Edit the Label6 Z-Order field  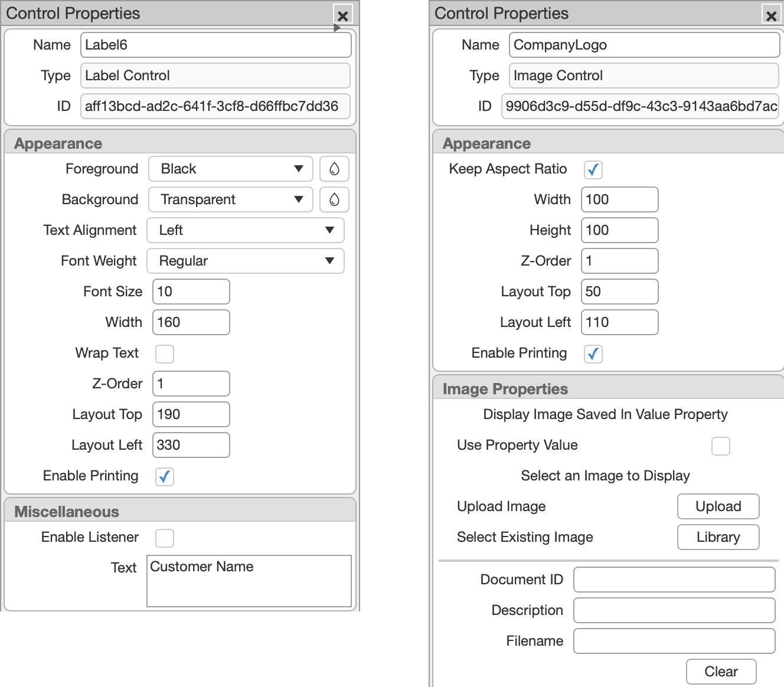[x=191, y=384]
